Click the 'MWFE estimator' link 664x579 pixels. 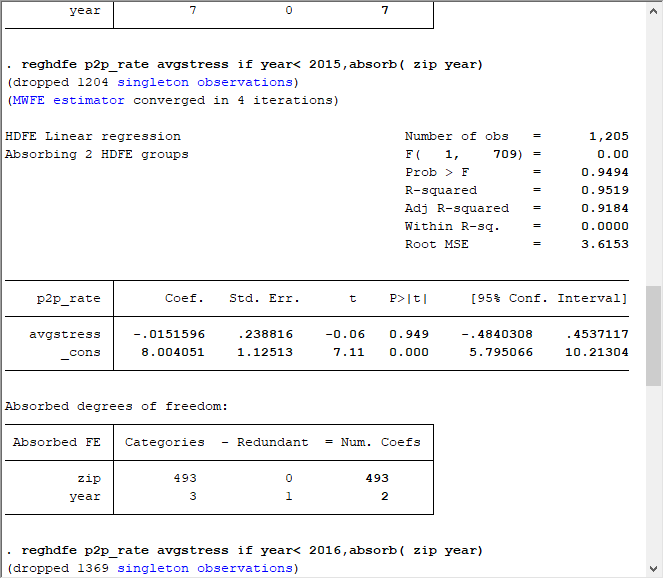[x=68, y=100]
